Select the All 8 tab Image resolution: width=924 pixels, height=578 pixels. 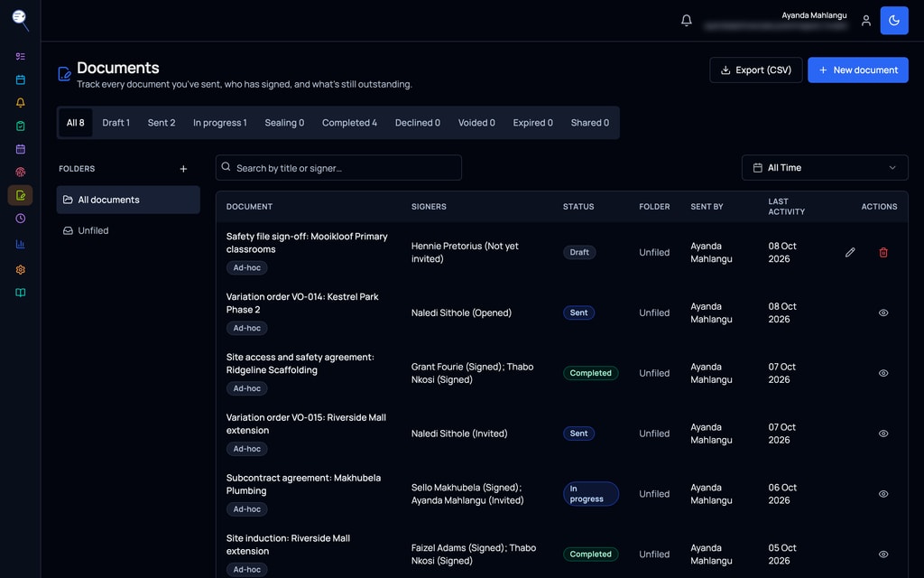click(76, 123)
